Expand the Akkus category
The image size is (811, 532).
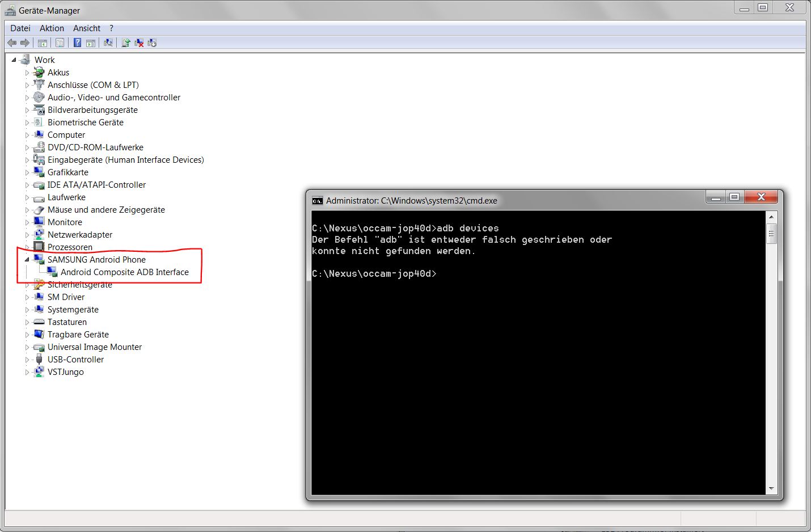click(27, 73)
